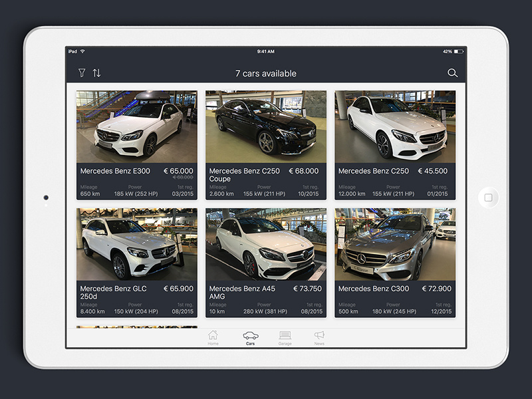
Task: Tap the 10/2015 registration date
Action: (x=309, y=194)
